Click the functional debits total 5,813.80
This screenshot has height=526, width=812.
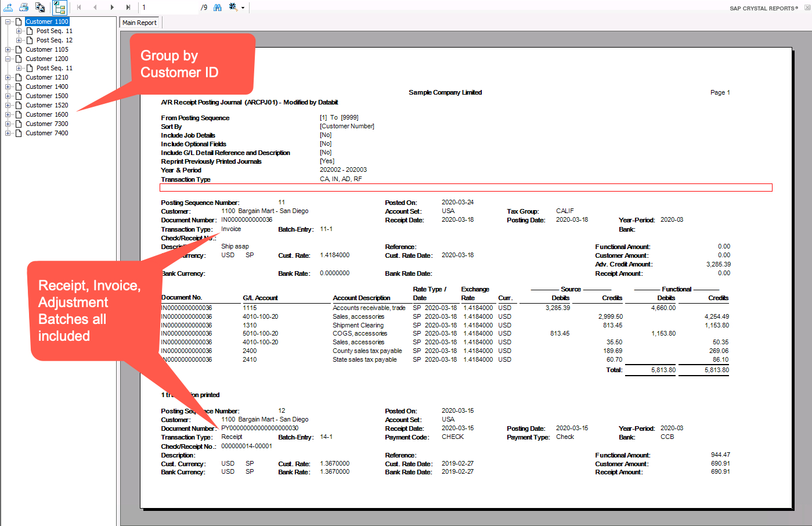663,370
